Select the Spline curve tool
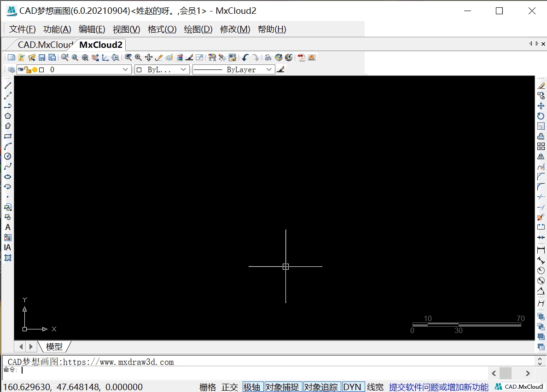The image size is (547, 392). 8,166
